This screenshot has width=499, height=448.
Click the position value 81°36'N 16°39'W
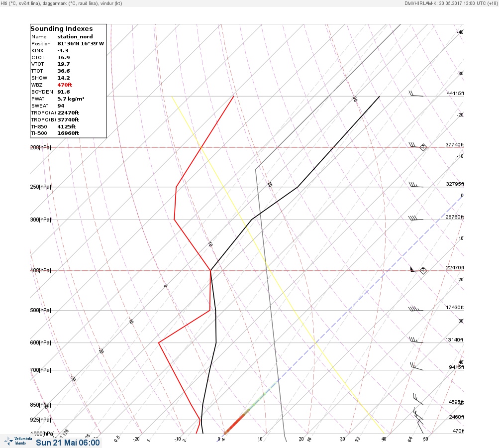click(81, 44)
